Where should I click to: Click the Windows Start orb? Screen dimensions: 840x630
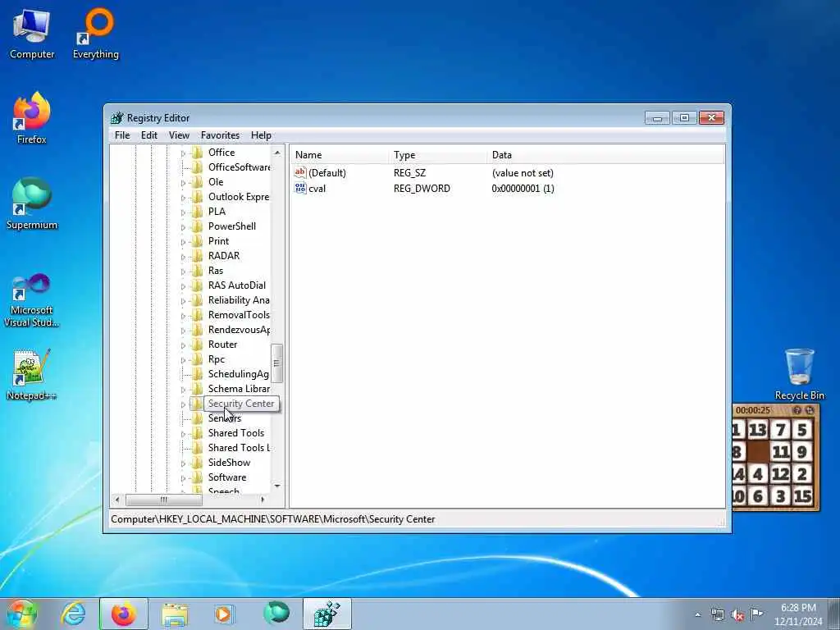pos(21,614)
